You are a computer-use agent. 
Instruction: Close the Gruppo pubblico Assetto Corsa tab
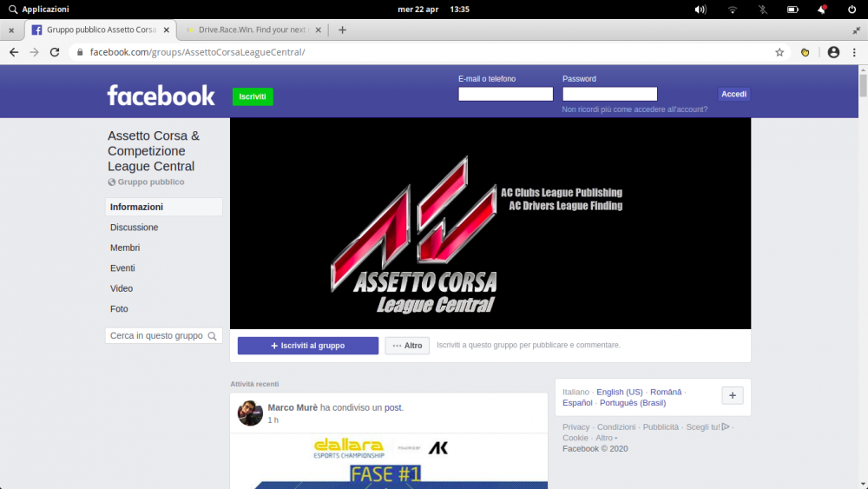click(166, 30)
